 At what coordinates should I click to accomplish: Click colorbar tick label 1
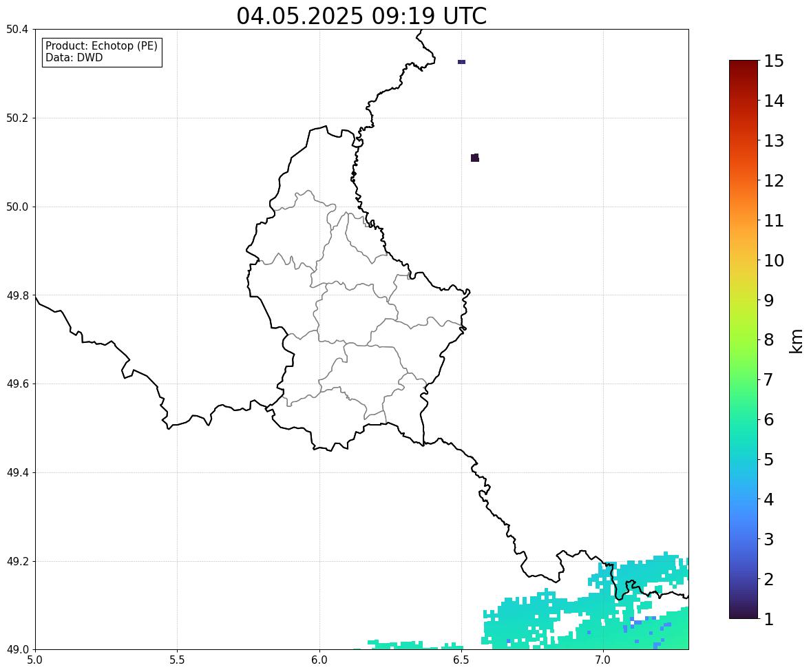[x=769, y=619]
